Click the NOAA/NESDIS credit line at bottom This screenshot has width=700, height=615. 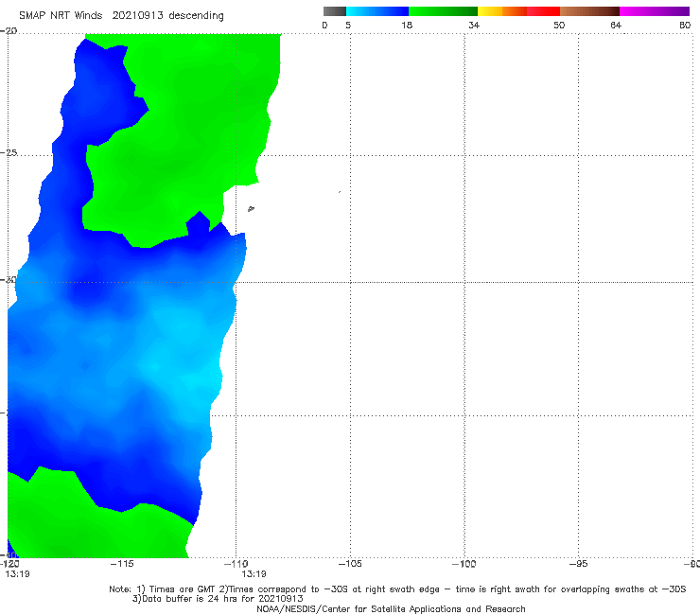(391, 608)
